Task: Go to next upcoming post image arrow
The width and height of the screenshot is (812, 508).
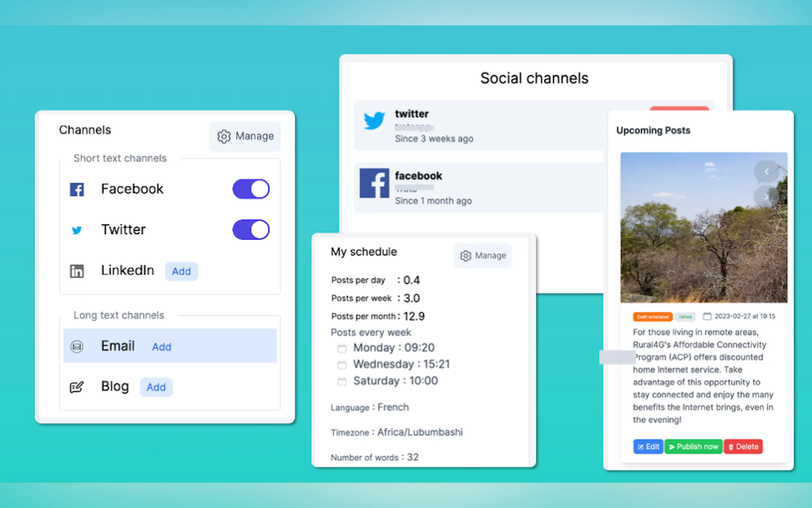Action: [x=766, y=196]
